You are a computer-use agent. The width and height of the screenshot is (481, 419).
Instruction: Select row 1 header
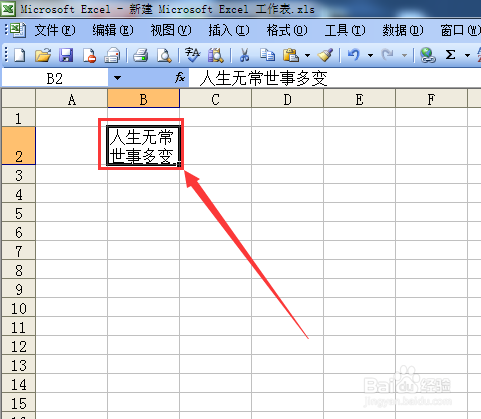coord(18,118)
